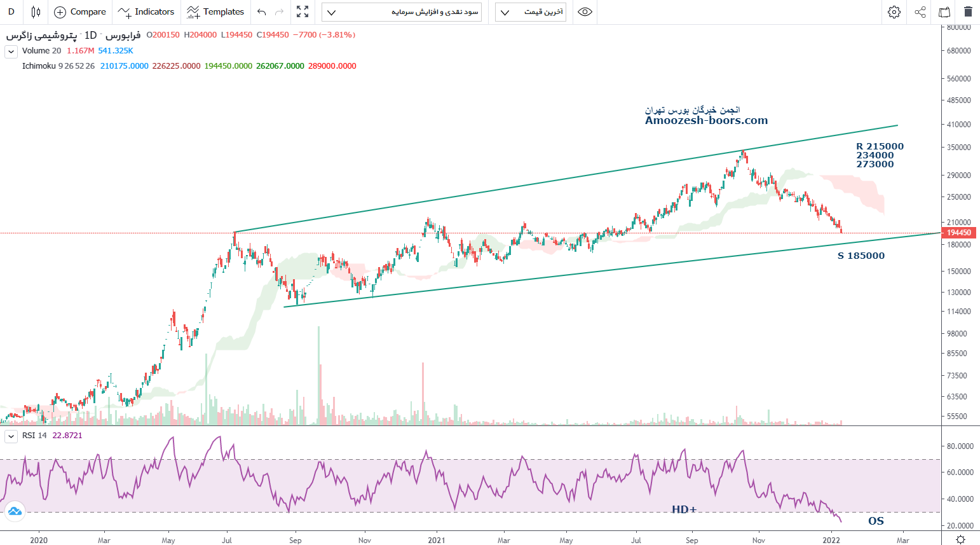
Task: Open the Templates menu
Action: pos(215,12)
